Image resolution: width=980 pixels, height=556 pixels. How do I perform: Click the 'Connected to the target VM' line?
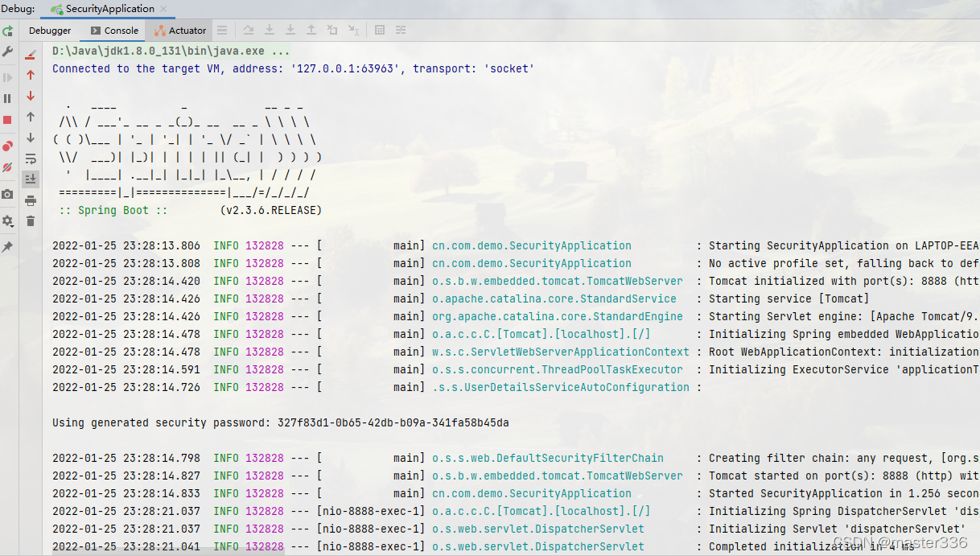(294, 68)
